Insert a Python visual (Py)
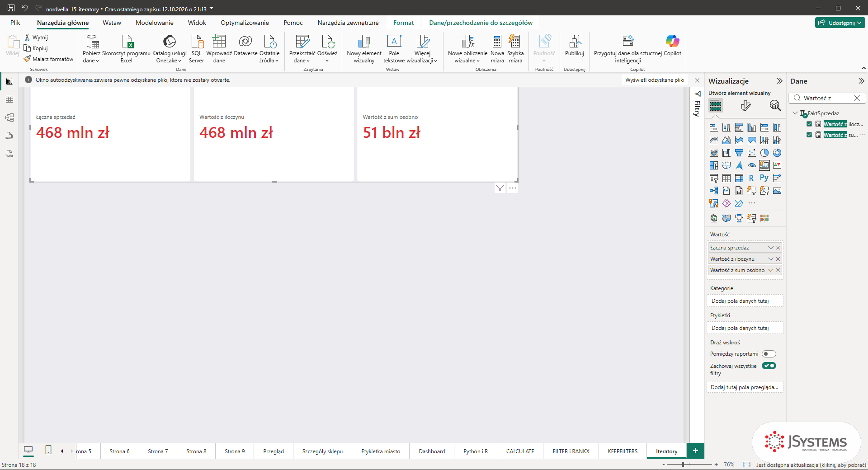The image size is (868, 470). coord(764,178)
